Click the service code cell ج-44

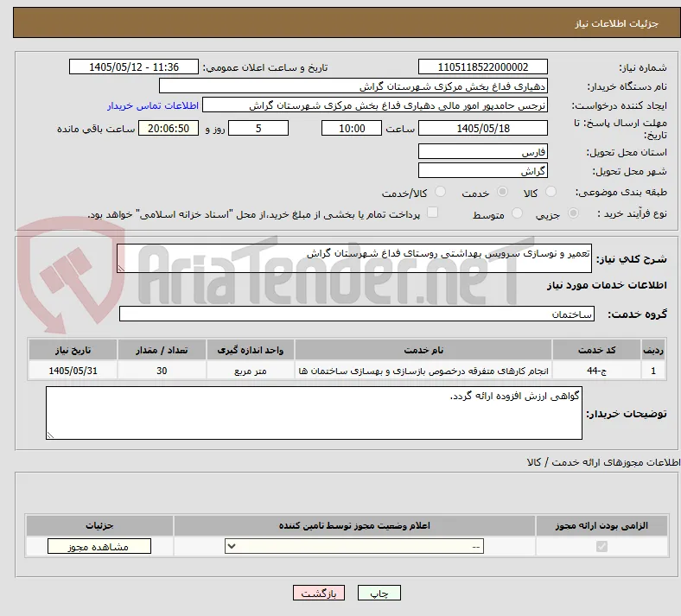(x=597, y=371)
